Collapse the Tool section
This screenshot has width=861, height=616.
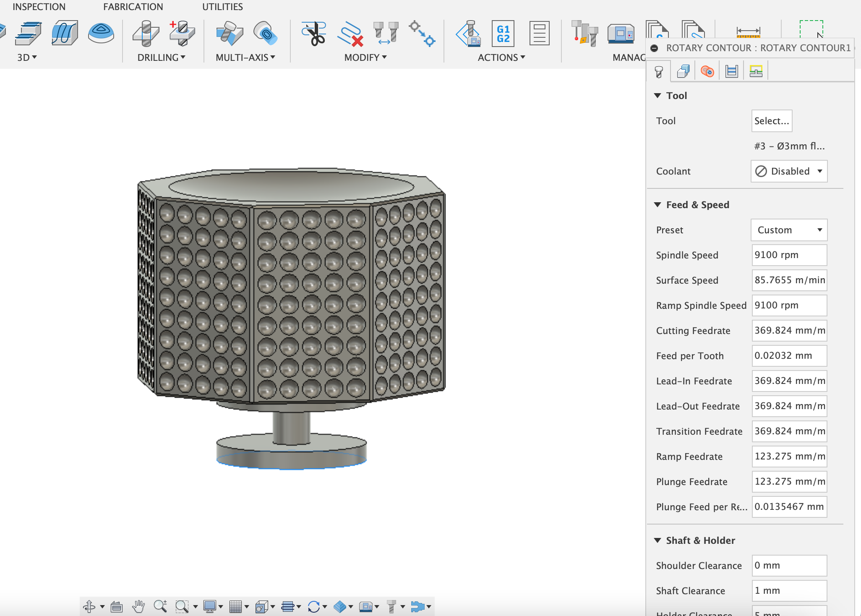coord(658,96)
